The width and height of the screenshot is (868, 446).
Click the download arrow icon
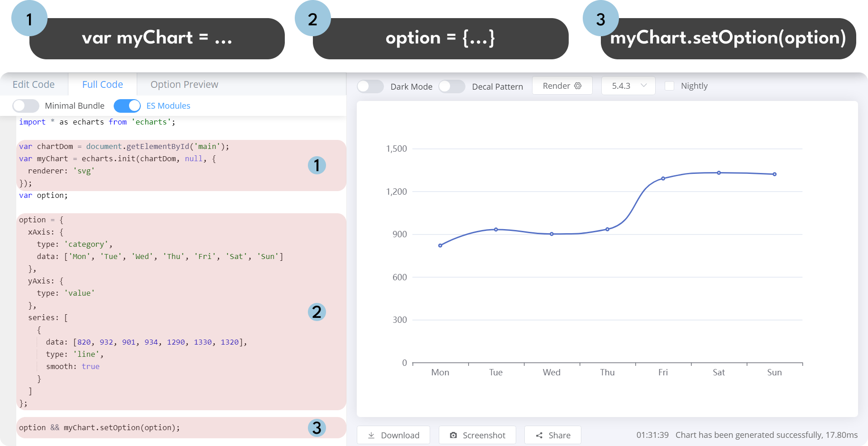tap(371, 435)
